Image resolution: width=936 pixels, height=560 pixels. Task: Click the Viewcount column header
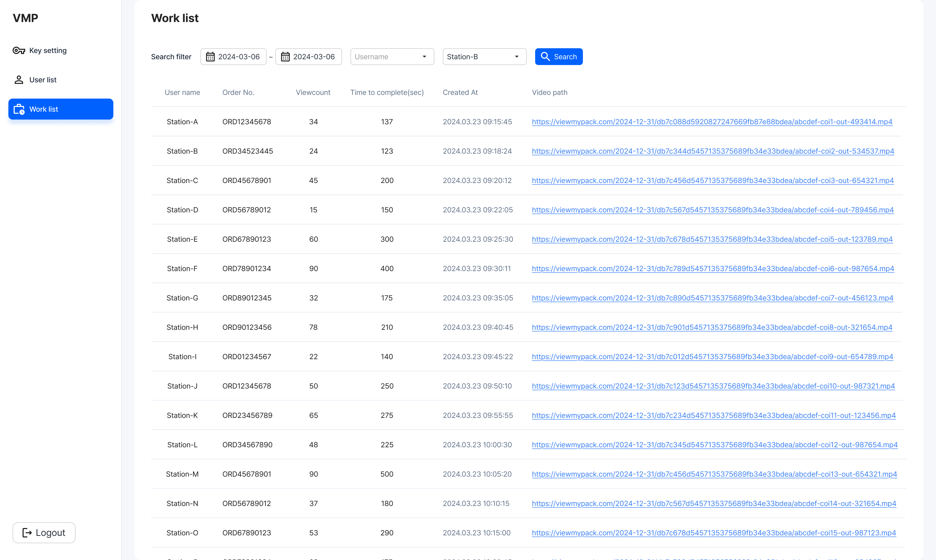click(313, 93)
